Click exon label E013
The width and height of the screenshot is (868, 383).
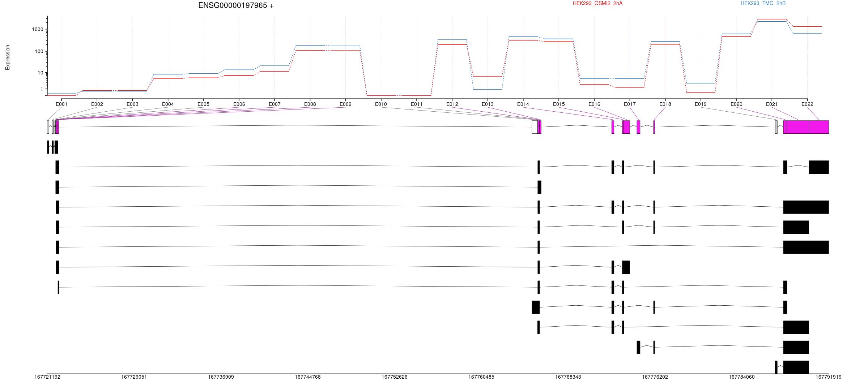pos(488,104)
